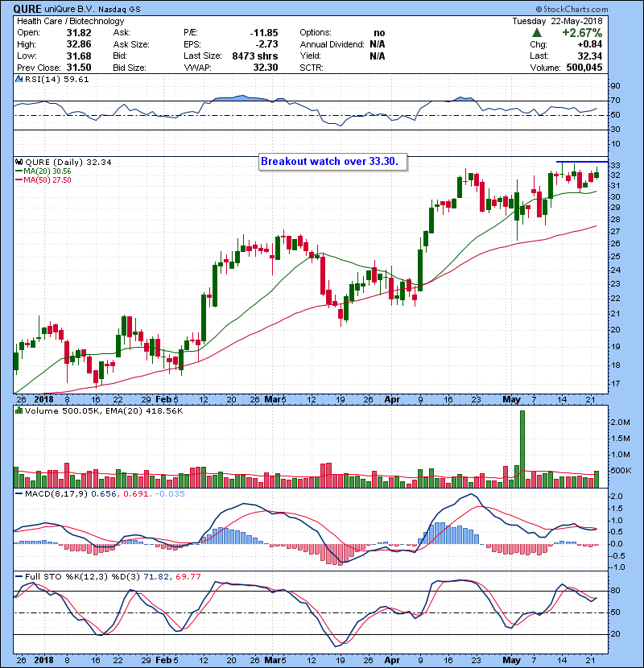Click the Chg value +0.84
This screenshot has height=668, width=644.
coord(590,44)
